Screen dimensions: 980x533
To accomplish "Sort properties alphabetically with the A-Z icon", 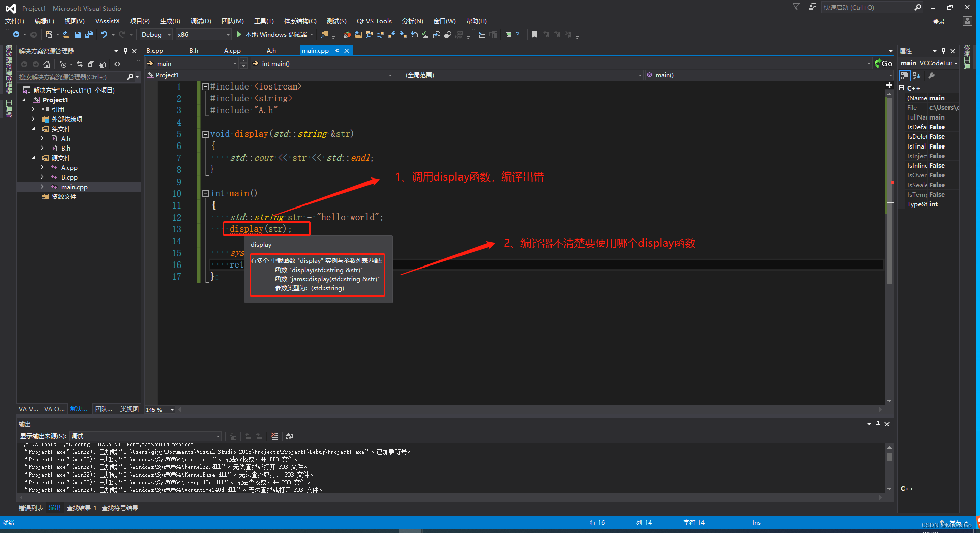I will [916, 76].
